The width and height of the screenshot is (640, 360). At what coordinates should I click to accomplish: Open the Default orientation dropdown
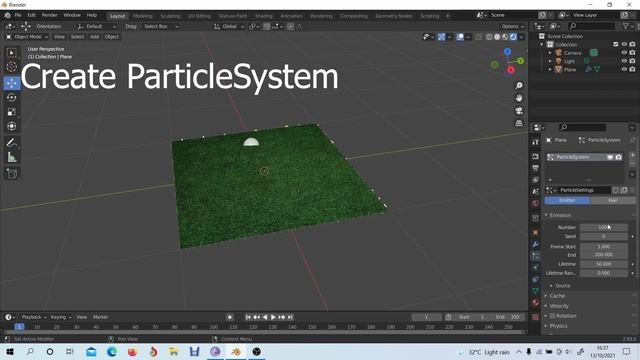click(97, 27)
